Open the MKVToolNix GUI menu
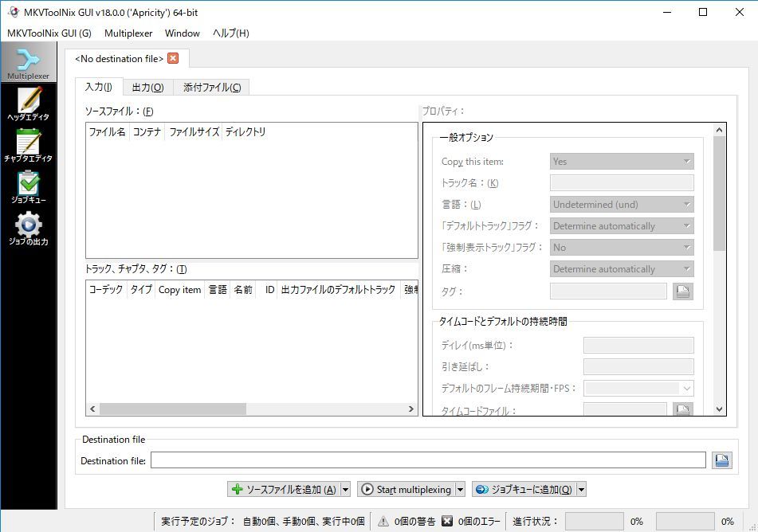The image size is (758, 532). [49, 33]
